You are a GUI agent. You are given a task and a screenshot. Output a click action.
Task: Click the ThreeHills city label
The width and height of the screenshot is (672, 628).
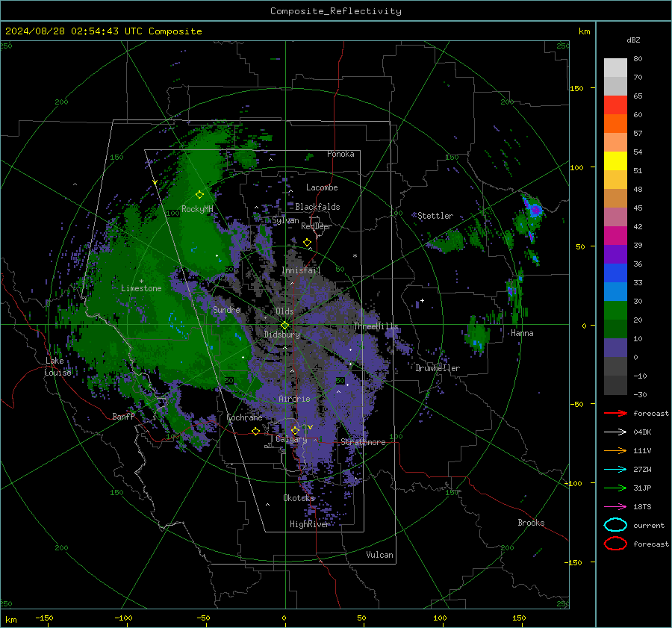pos(376,326)
